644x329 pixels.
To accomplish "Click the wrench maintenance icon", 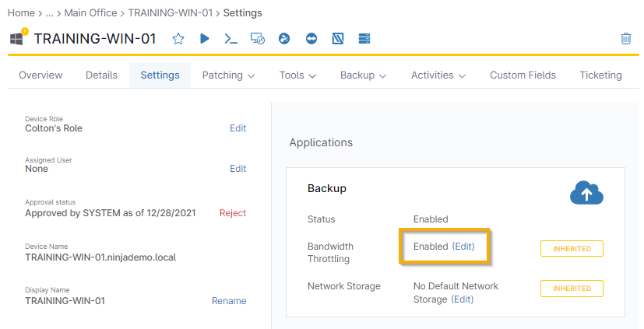I will [x=284, y=38].
